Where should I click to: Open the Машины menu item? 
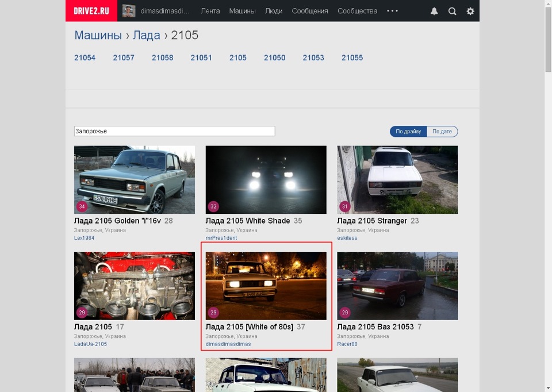pyautogui.click(x=242, y=11)
